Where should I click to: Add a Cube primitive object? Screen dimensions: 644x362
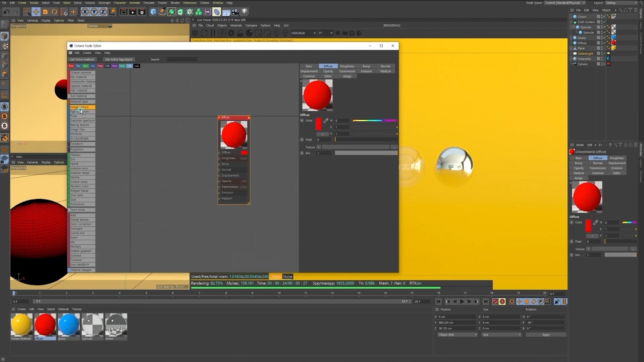click(x=153, y=12)
